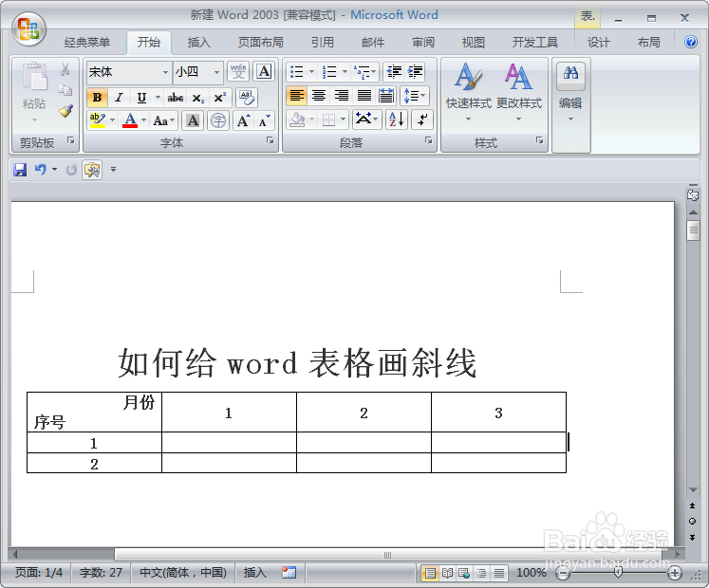The image size is (709, 588).
Task: Click the Cut scissors icon
Action: (x=65, y=69)
